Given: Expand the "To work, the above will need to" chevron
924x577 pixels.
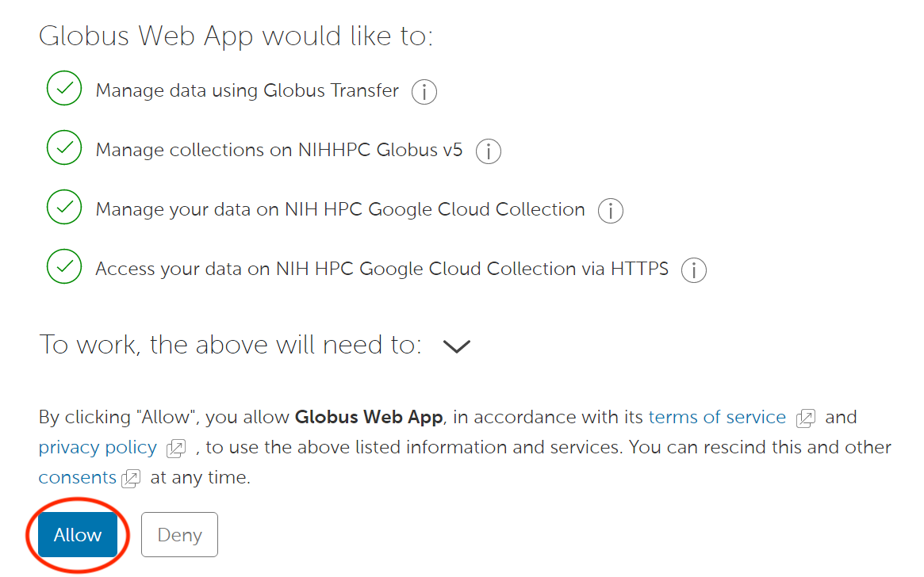Looking at the screenshot, I should pyautogui.click(x=457, y=346).
